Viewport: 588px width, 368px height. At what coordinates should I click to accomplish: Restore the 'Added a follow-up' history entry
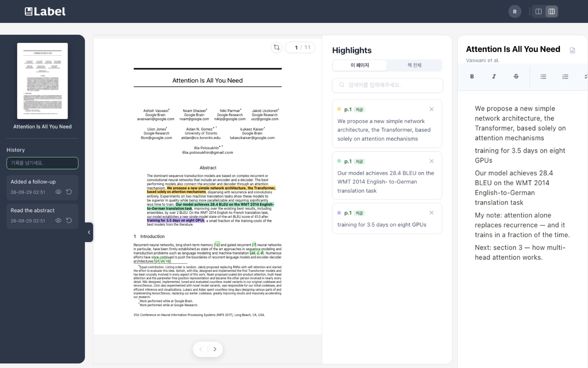tap(69, 192)
